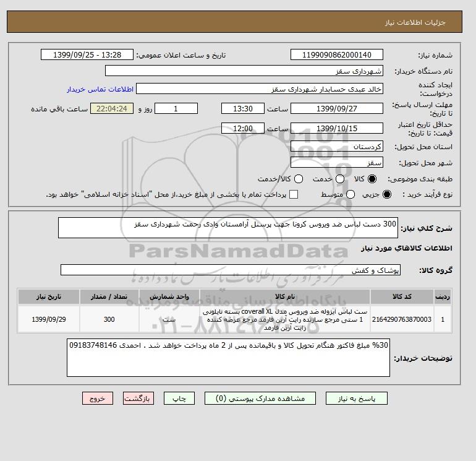Image resolution: width=476 pixels, height=461 pixels.
Task: Click the requester field خالد عبدی
Action: pos(260,89)
